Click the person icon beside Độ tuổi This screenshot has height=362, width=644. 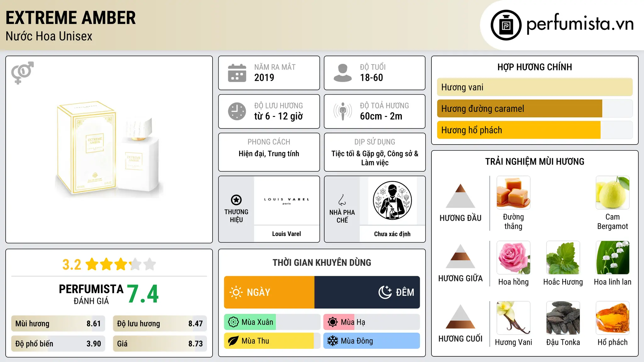[343, 73]
